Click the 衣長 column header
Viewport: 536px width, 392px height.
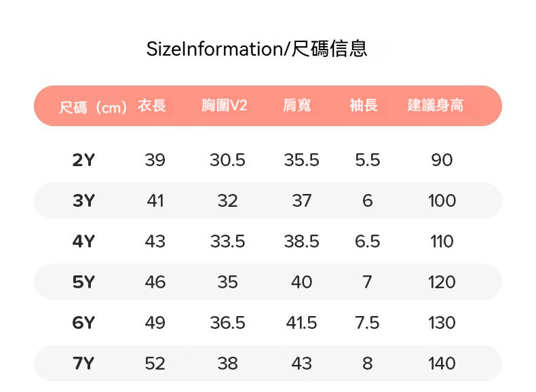(x=152, y=106)
